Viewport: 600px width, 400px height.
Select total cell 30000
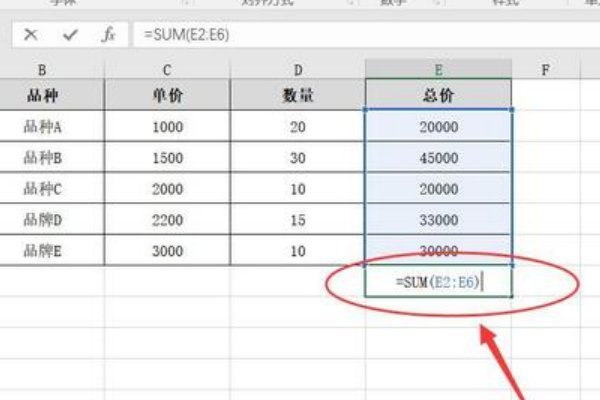[439, 250]
